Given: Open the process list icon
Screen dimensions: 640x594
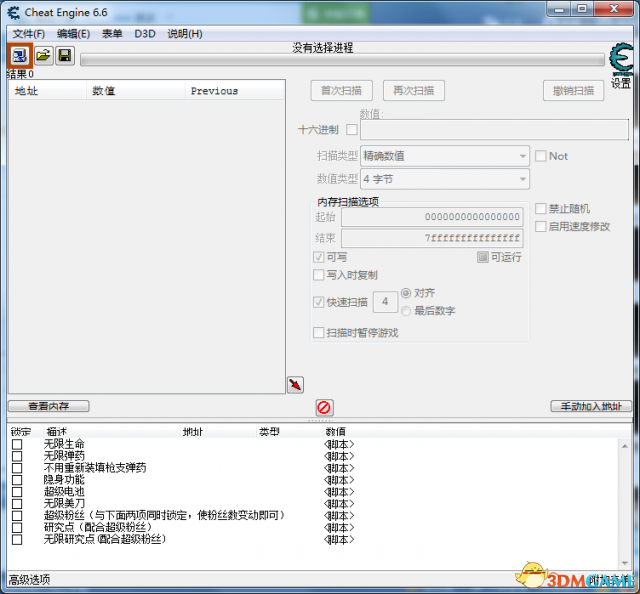Looking at the screenshot, I should pos(20,56).
